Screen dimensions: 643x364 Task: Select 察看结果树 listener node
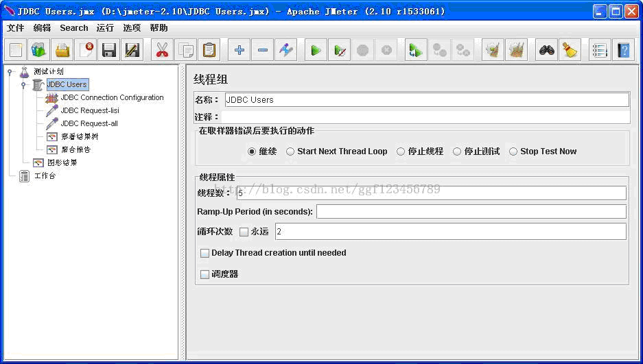(x=80, y=136)
